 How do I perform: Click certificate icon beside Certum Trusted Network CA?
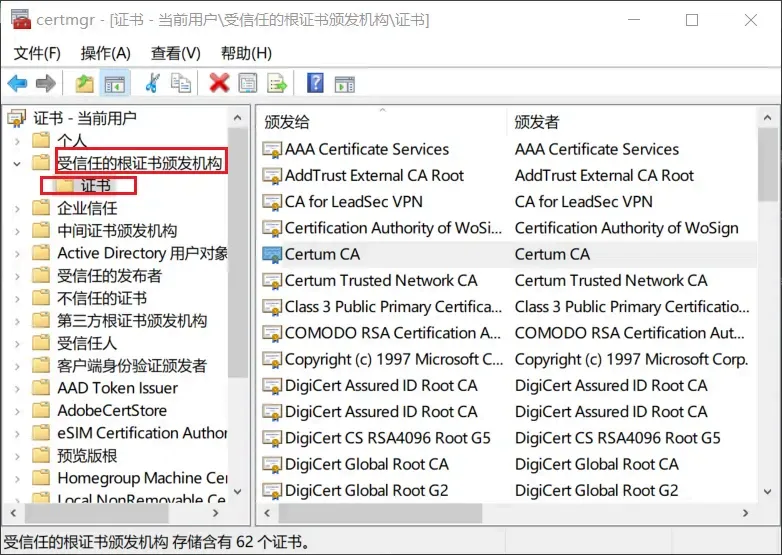tap(272, 280)
